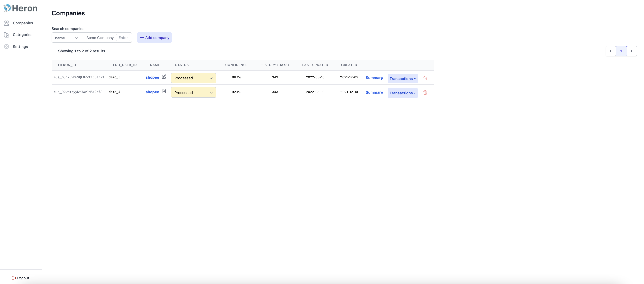Screen dimensions: 644x284
Task: Expand Transactions dropdown for demo_4
Action: point(403,93)
